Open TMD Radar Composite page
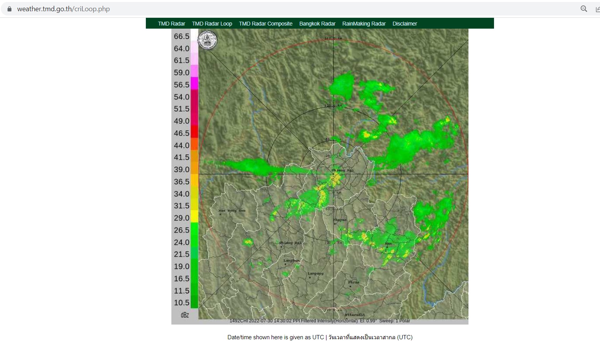Screen dimensions: 600x364 [266, 24]
